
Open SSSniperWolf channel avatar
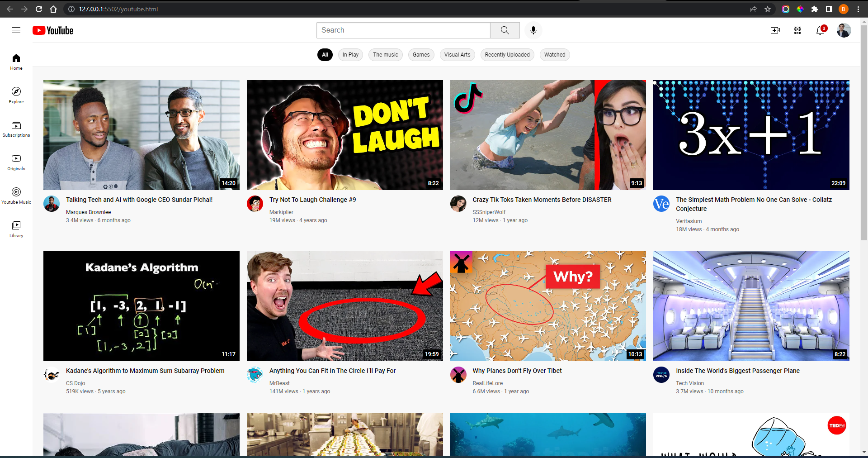pos(458,204)
